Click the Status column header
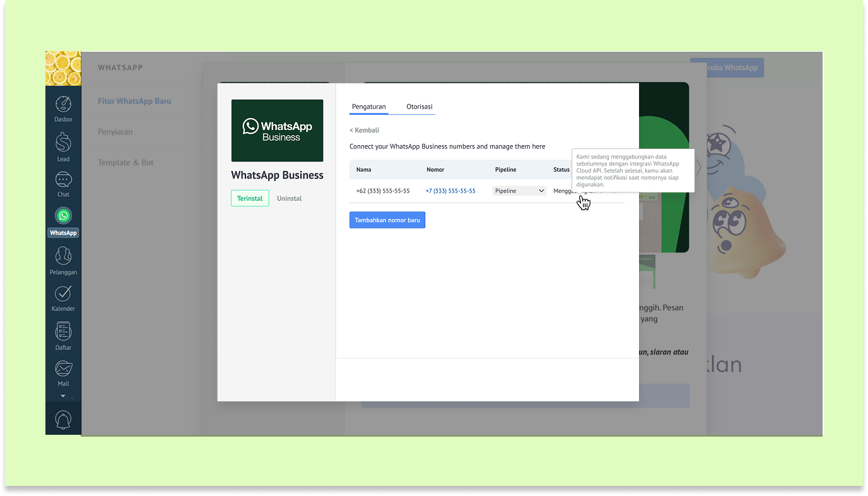 (561, 170)
